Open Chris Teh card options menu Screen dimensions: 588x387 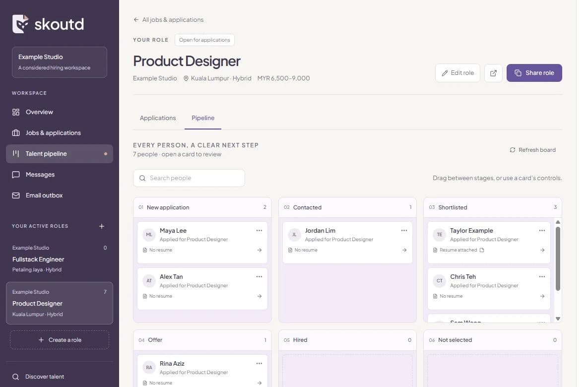542,277
